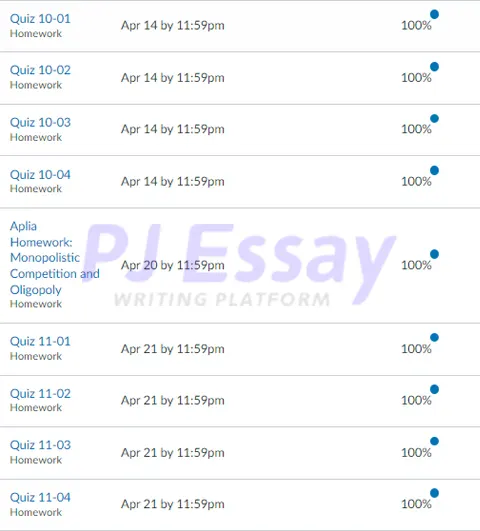The width and height of the screenshot is (480, 531).
Task: Click the blue unread dot for Quiz 10-03
Action: coord(435,119)
